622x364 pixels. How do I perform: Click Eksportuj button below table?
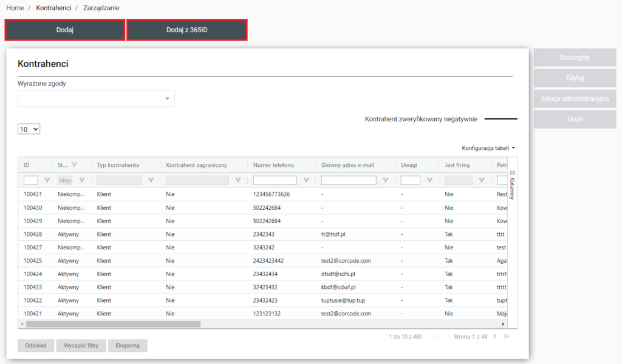pyautogui.click(x=128, y=346)
